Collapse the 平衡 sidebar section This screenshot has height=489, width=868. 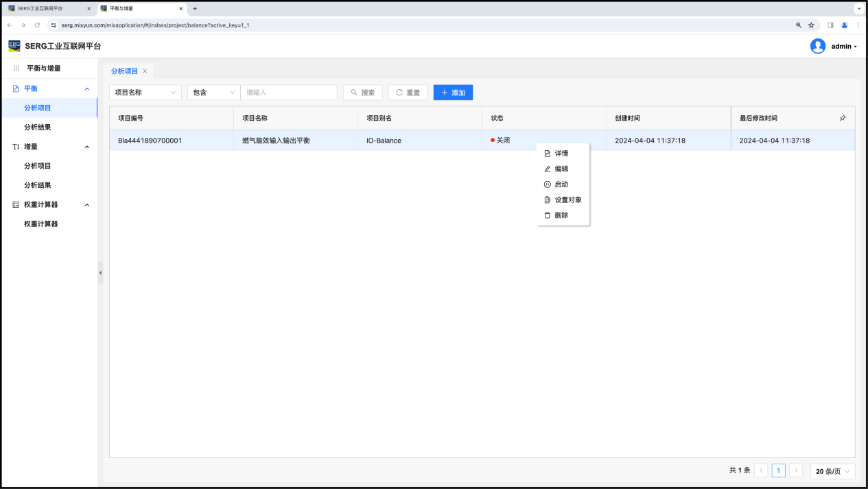click(x=86, y=88)
